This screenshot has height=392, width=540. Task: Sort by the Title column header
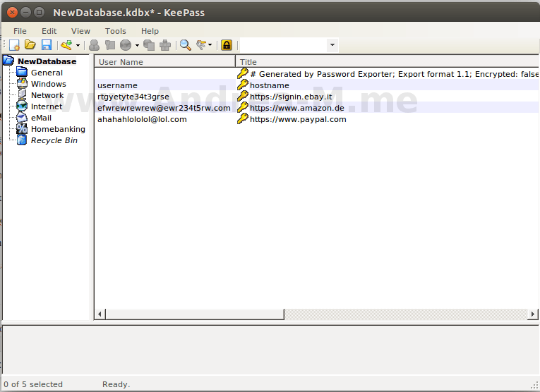(x=387, y=62)
